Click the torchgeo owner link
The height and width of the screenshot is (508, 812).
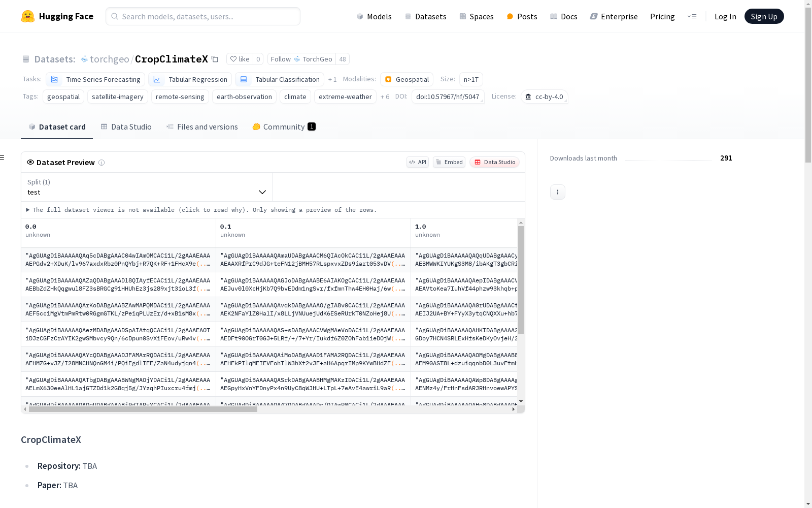click(110, 59)
